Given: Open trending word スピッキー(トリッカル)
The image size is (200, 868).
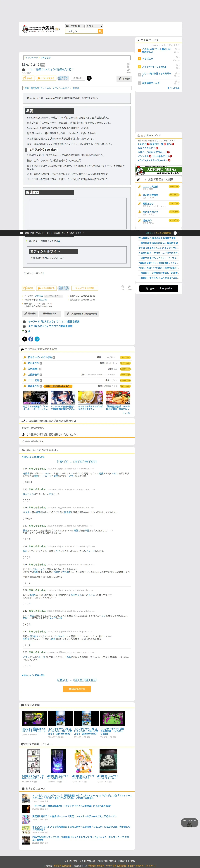Looking at the screenshot, I should click(x=154, y=67).
